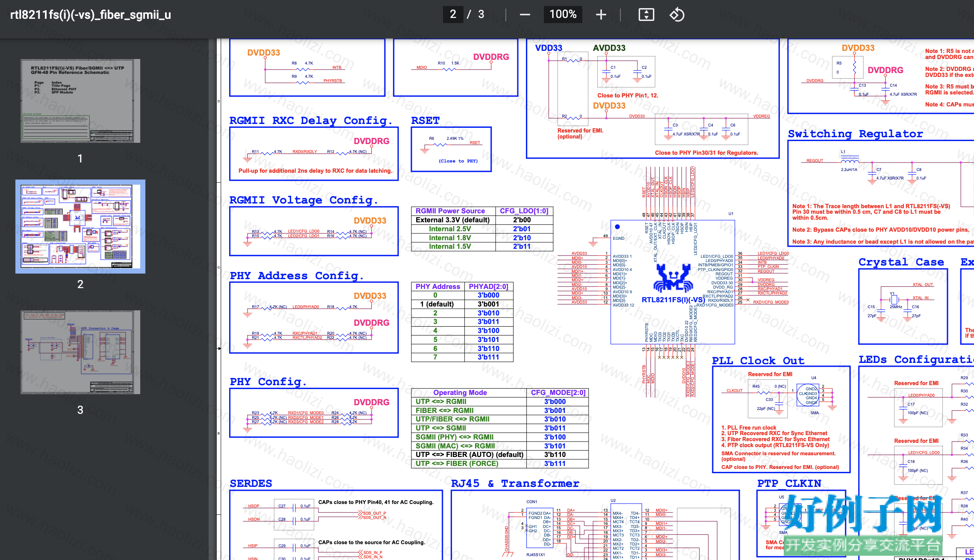Select page 2 thumbnail
The width and height of the screenshot is (974, 560).
coord(80,227)
